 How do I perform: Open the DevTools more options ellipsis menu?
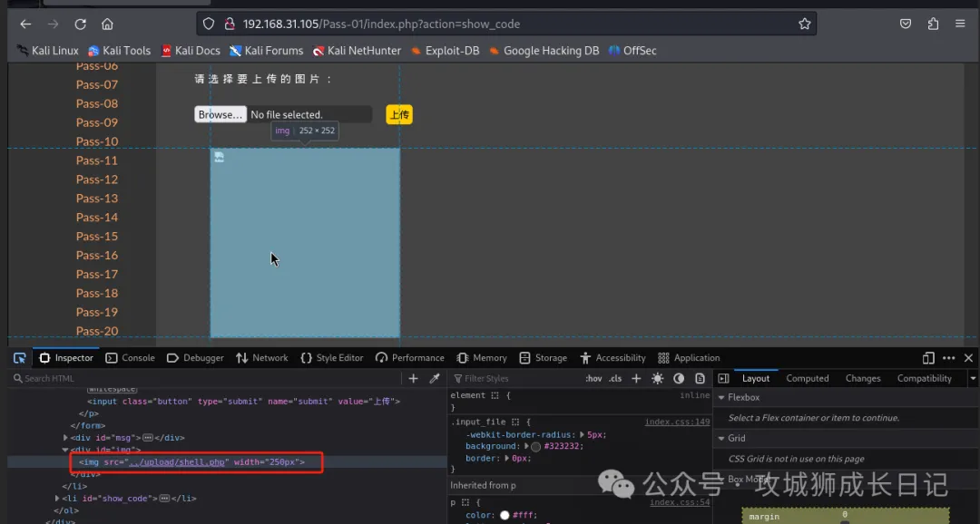click(948, 358)
